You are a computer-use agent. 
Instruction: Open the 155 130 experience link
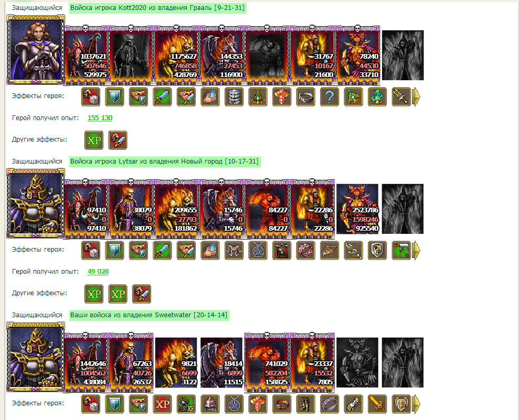100,118
